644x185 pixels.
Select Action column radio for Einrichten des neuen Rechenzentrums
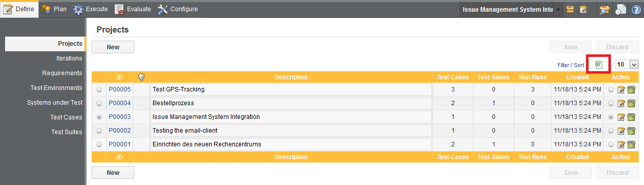611,144
